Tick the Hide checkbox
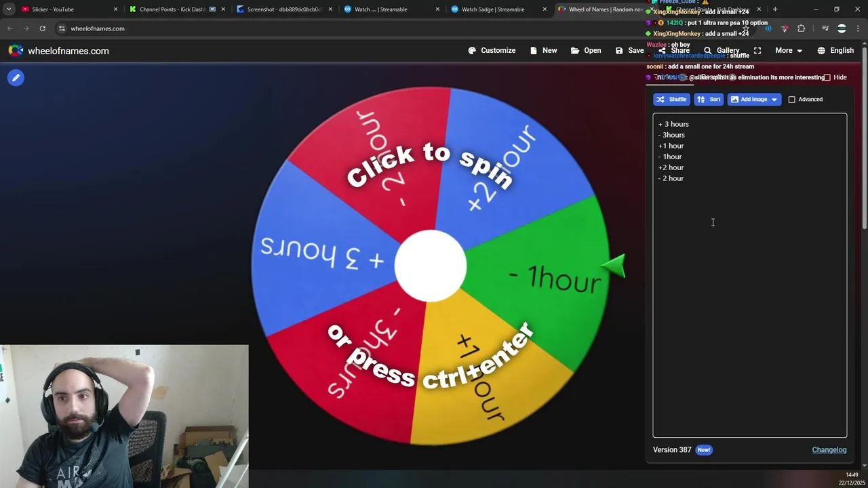 click(827, 77)
